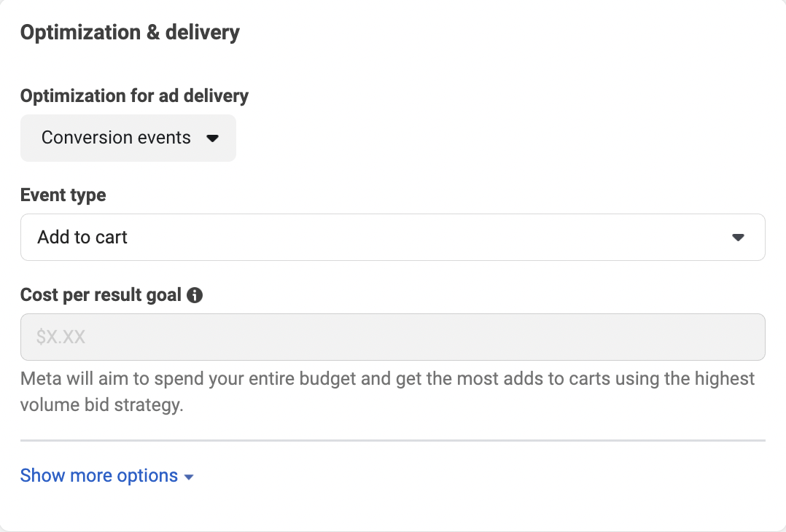Open the Add to cart event type dropdown
This screenshot has height=532, width=786.
(392, 237)
